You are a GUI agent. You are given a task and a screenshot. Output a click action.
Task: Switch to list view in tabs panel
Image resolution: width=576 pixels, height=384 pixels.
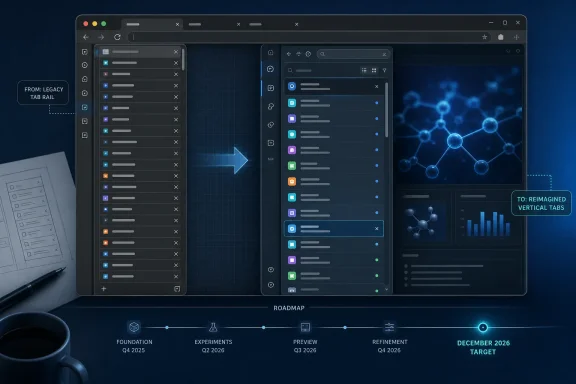coord(364,70)
